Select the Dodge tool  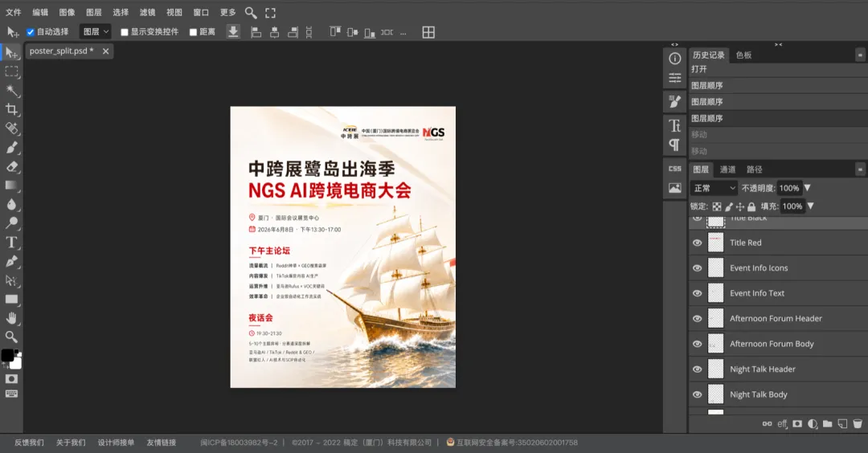11,223
